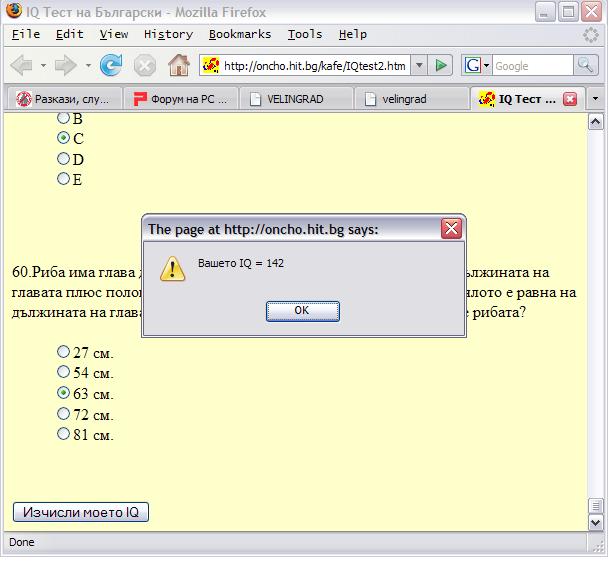Expand the address bar URL dropdown
The image size is (611, 564).
click(x=419, y=65)
